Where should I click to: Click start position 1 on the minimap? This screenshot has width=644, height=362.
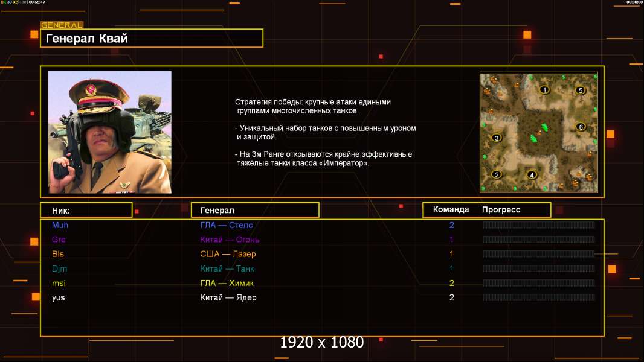click(544, 90)
